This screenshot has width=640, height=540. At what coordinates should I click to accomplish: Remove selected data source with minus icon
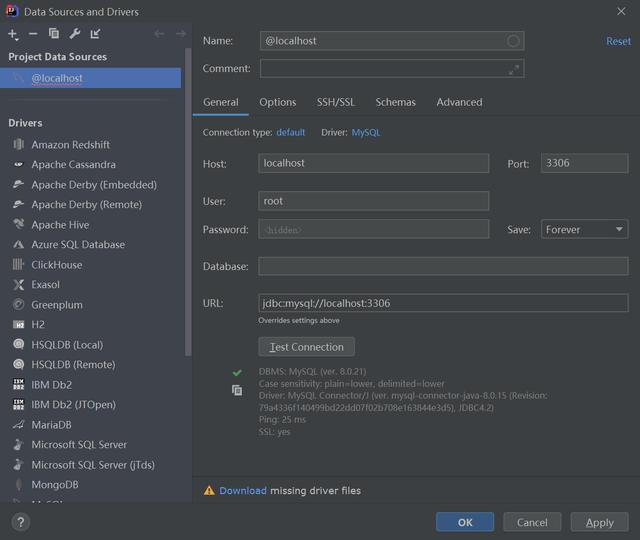[33, 34]
